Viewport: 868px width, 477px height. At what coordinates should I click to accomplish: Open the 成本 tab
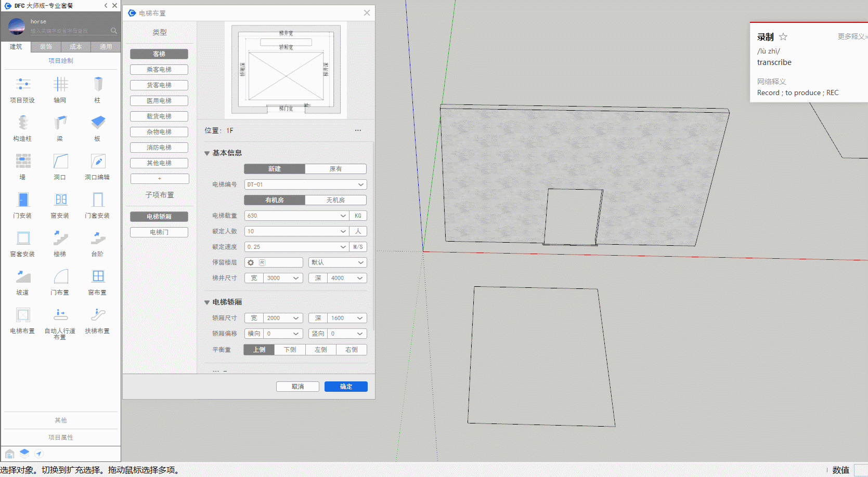[x=76, y=47]
